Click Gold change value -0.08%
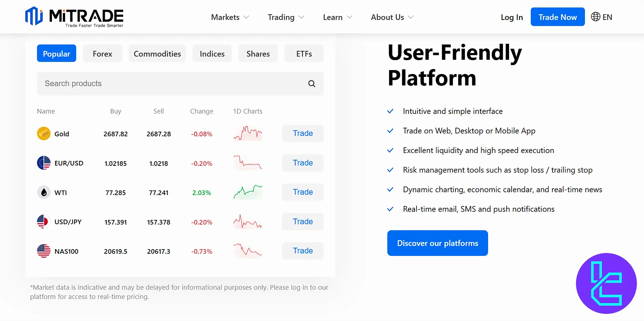This screenshot has width=644, height=321. point(201,134)
